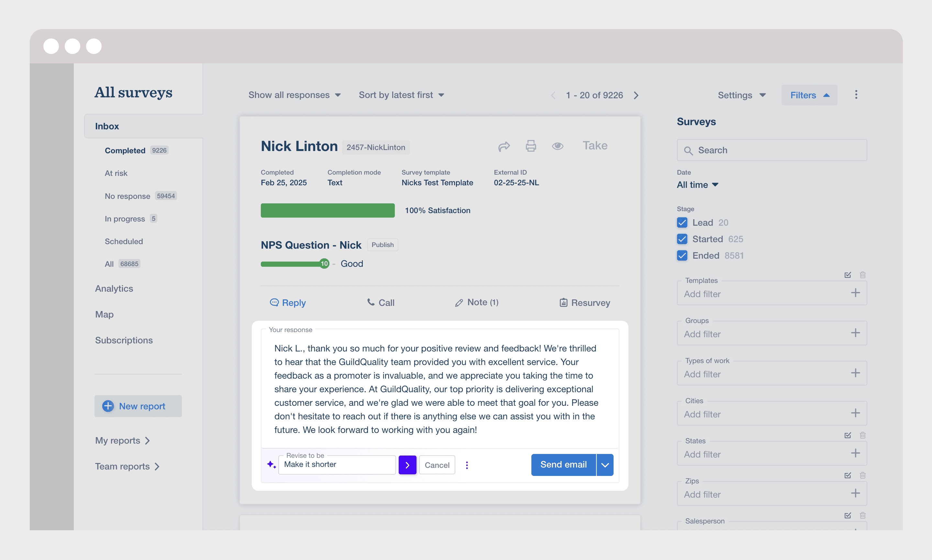The image size is (932, 560).
Task: Open the Note (1) tab
Action: point(477,303)
